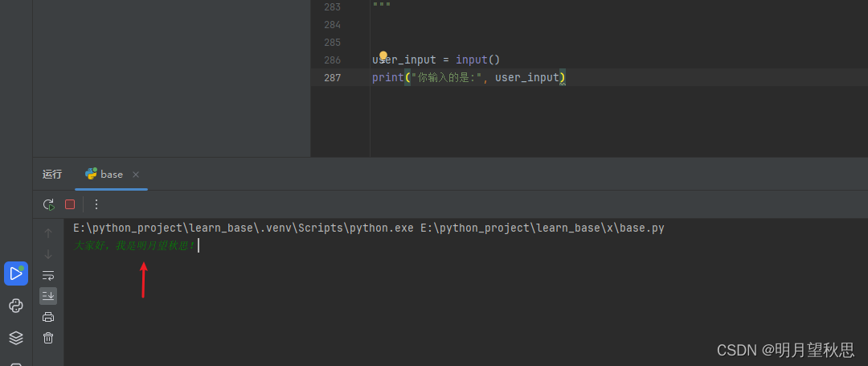This screenshot has height=366, width=868.
Task: Click the print statement on line 287
Action: [x=469, y=77]
